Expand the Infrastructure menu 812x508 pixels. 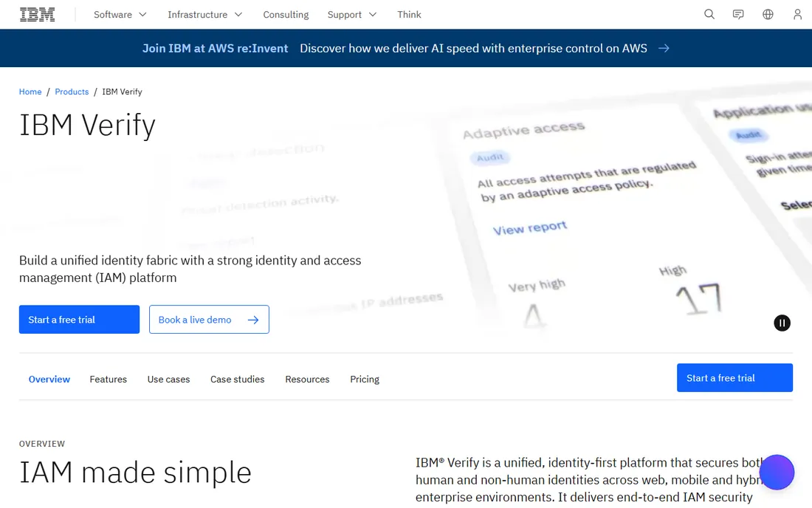[205, 15]
